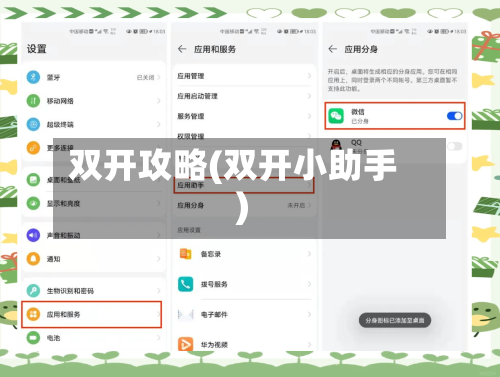Open the 超级终端 label
Screen dimensions: 500x377
tap(60, 125)
